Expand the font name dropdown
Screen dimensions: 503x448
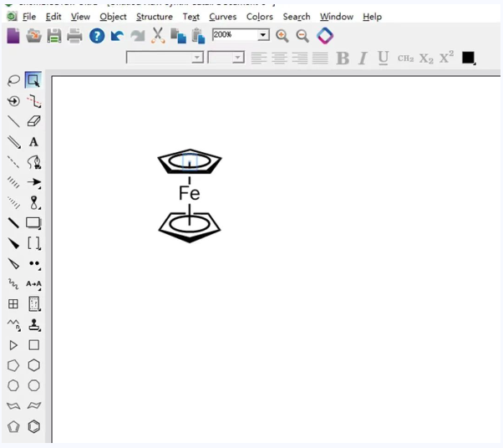click(x=197, y=58)
